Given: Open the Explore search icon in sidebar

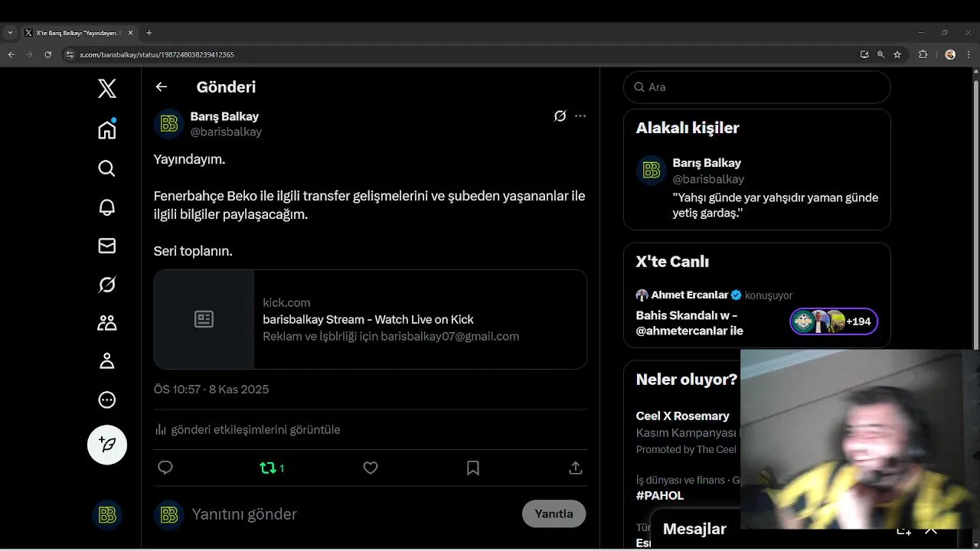Looking at the screenshot, I should point(107,168).
